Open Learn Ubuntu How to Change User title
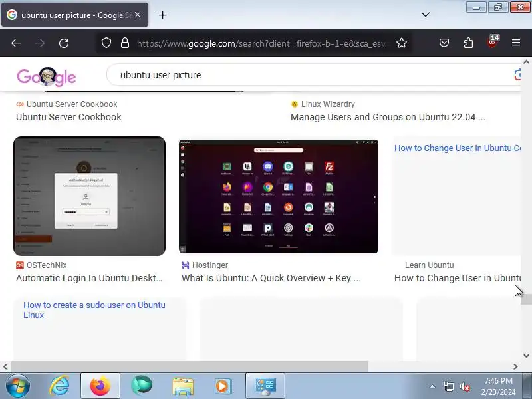The width and height of the screenshot is (532, 399). [x=457, y=278]
